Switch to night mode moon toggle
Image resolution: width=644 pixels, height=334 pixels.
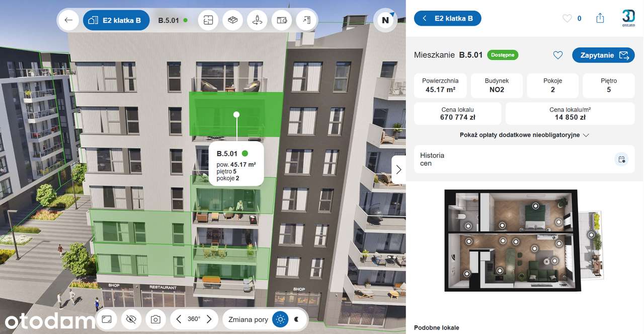click(297, 319)
